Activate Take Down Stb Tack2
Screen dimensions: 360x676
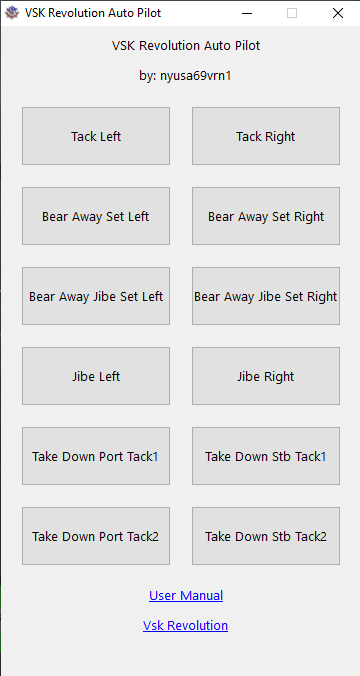[266, 536]
